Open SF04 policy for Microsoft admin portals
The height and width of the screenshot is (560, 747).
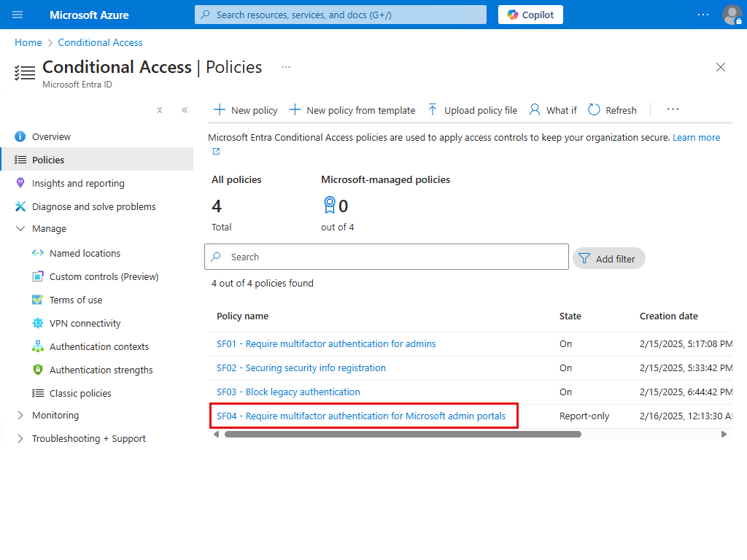[361, 416]
